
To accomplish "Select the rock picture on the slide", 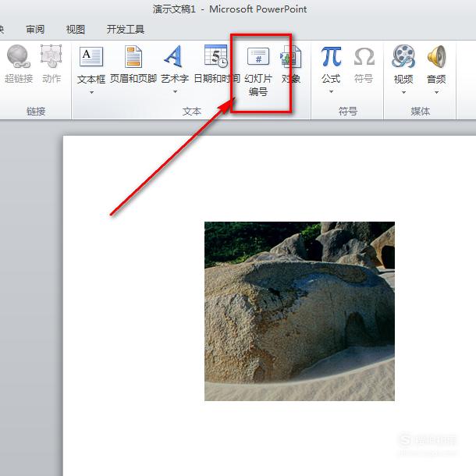I will coord(300,311).
